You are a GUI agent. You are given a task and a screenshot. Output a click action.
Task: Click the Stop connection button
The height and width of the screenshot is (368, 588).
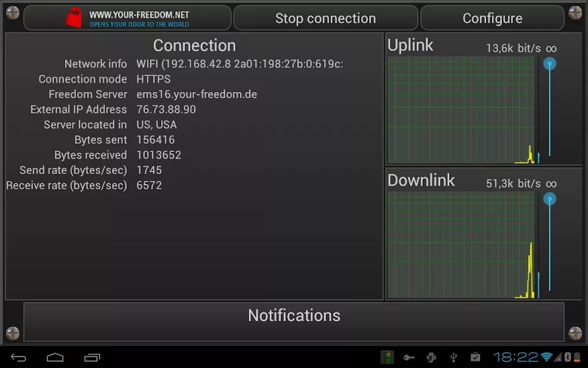point(325,18)
